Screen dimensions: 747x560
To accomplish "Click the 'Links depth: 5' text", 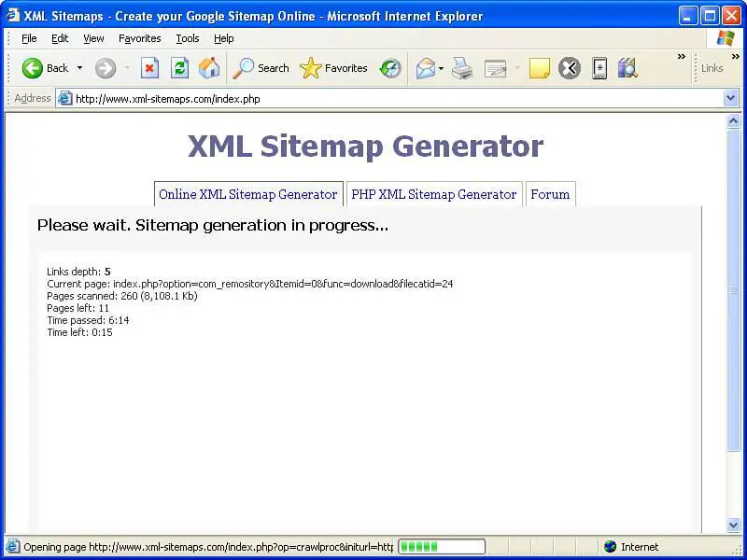I will 78,272.
